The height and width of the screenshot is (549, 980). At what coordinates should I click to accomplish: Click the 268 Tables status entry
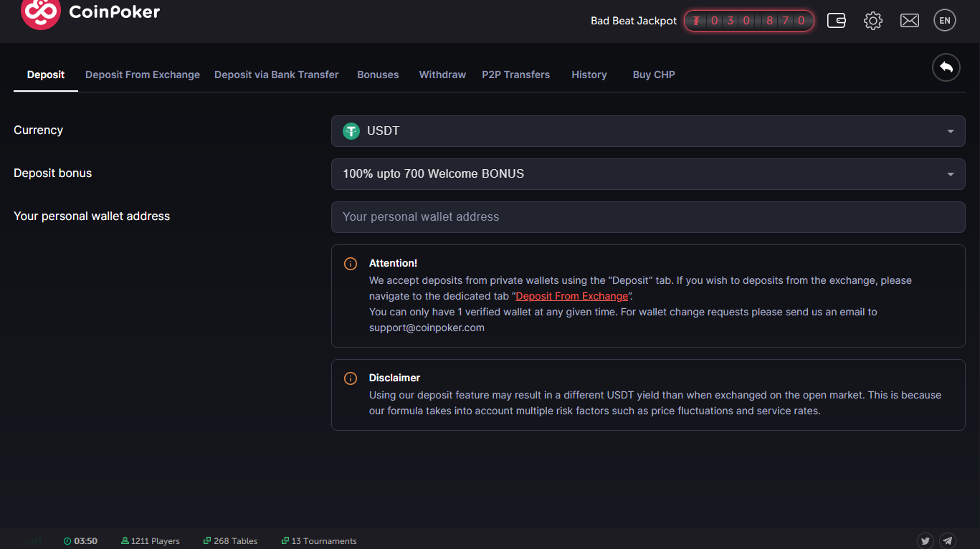(x=230, y=541)
